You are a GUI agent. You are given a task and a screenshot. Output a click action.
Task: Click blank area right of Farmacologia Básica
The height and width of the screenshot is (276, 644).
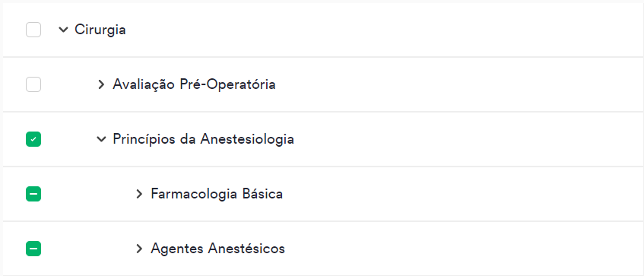tap(462, 194)
